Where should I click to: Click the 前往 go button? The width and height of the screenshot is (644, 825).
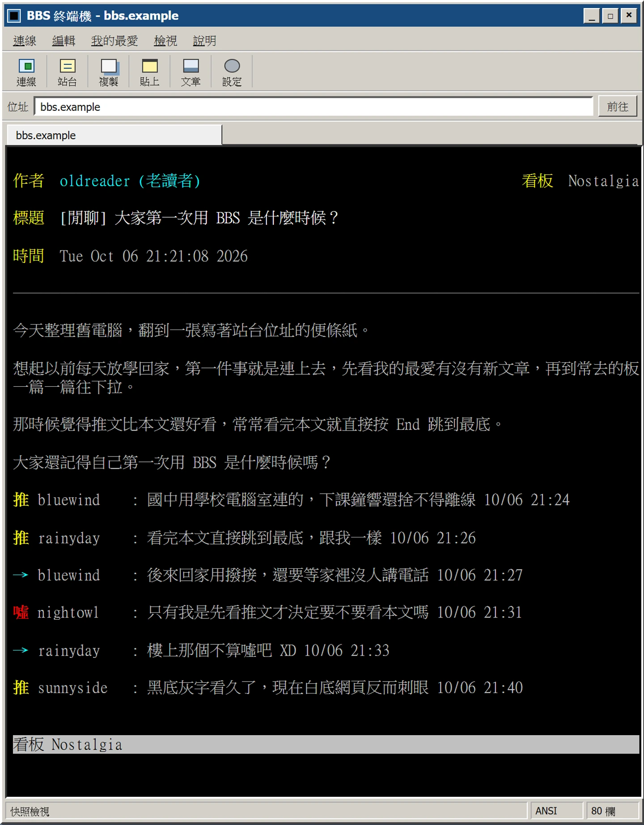point(618,106)
